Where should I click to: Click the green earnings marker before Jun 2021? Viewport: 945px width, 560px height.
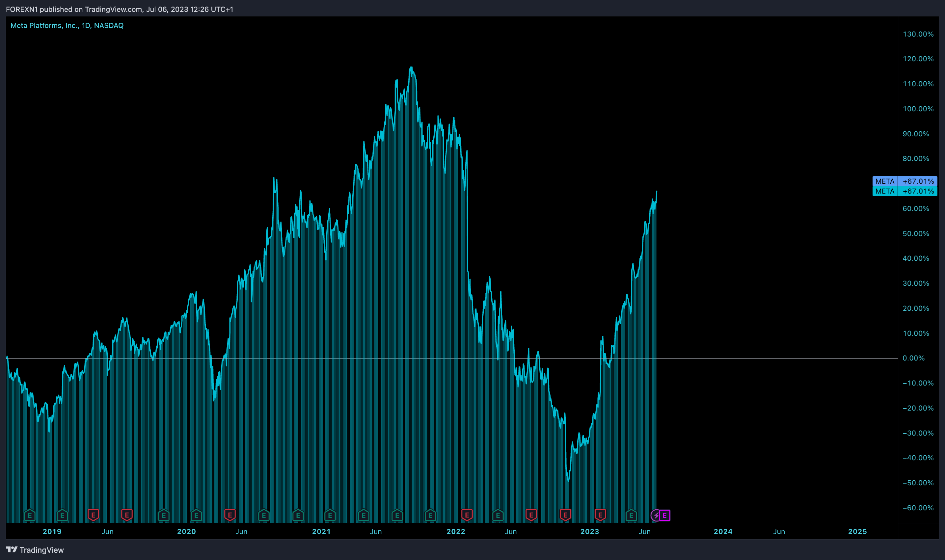pyautogui.click(x=364, y=515)
